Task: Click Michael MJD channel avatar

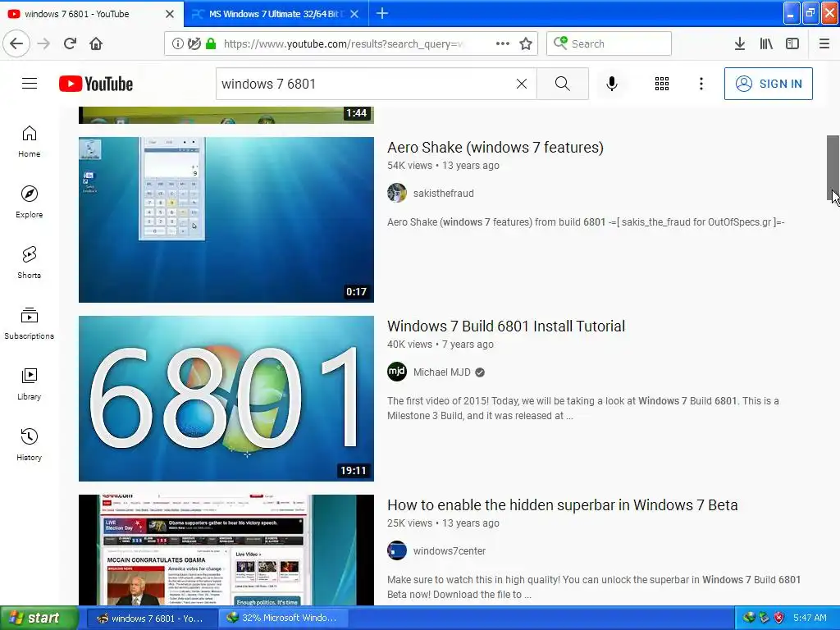Action: coord(397,372)
